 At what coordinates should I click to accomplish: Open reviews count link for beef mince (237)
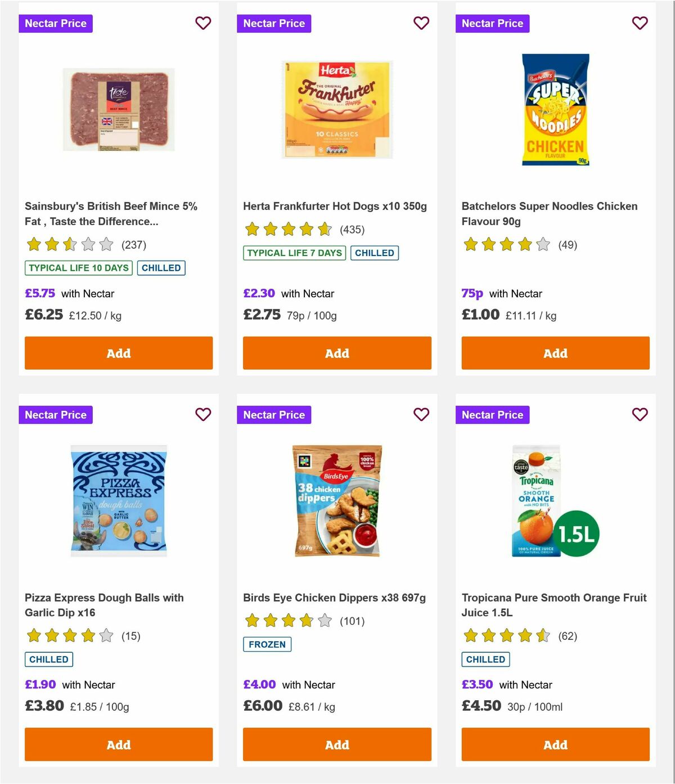pos(134,245)
